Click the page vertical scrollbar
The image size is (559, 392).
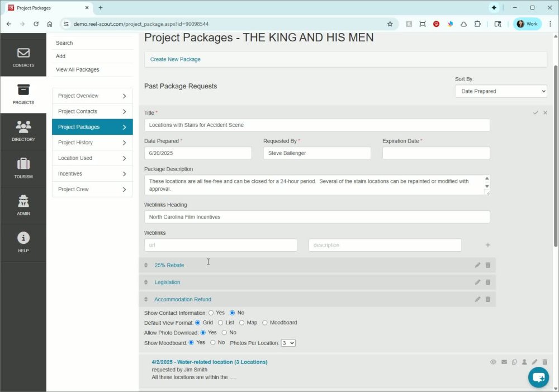pyautogui.click(x=556, y=156)
